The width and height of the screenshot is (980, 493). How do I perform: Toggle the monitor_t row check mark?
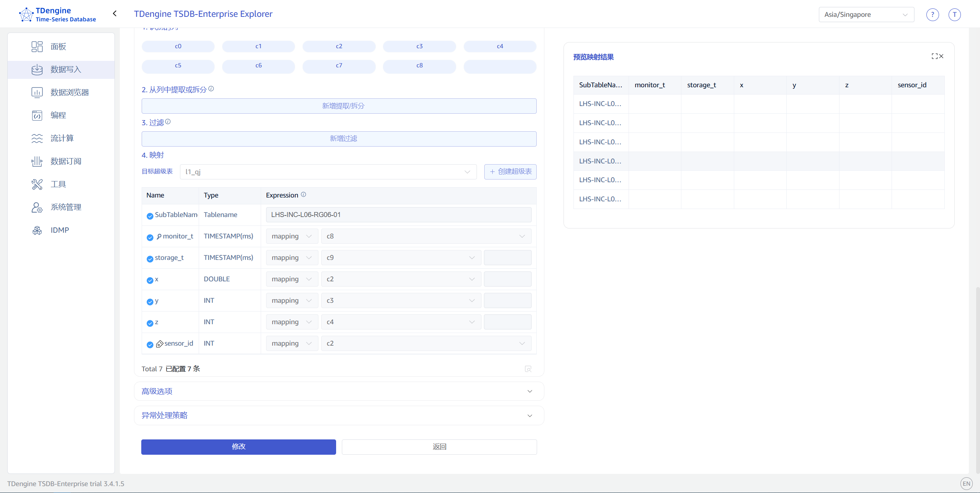tap(150, 237)
